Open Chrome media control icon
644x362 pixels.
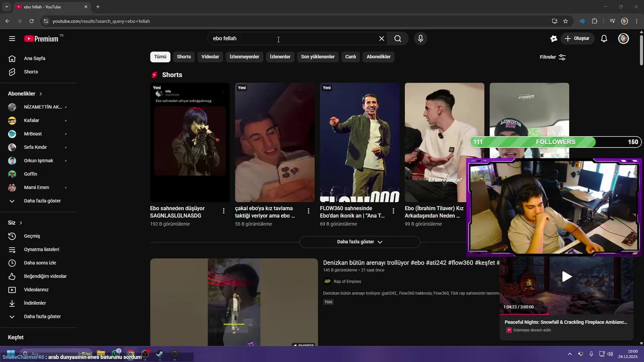tap(612, 21)
